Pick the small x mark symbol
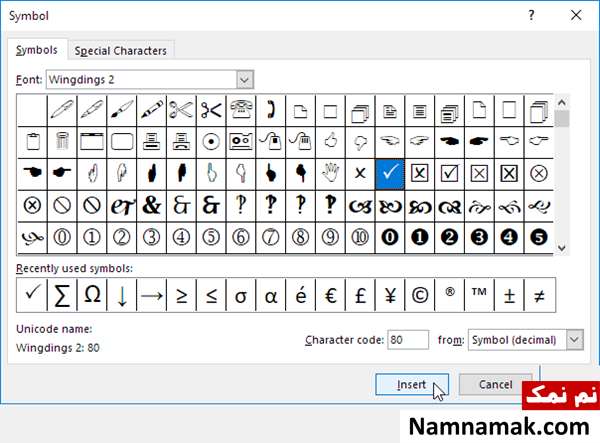Screen dimensions: 600x443 [x=360, y=174]
